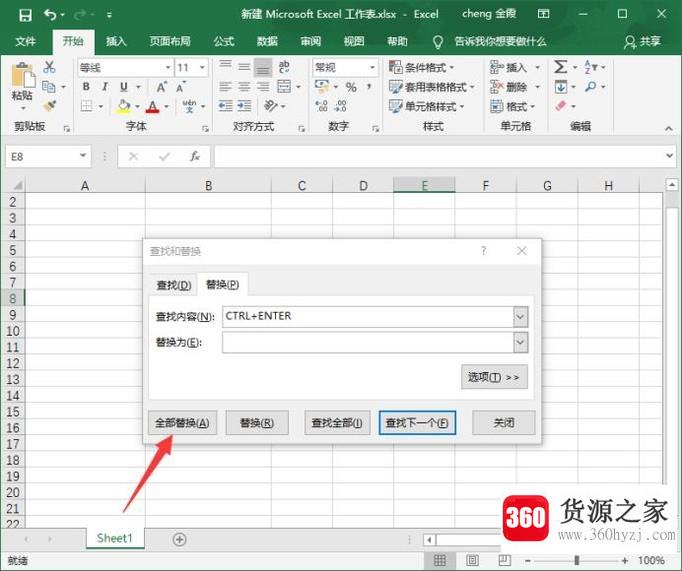Click the Percent Style icon
The height and width of the screenshot is (571, 682).
(351, 87)
